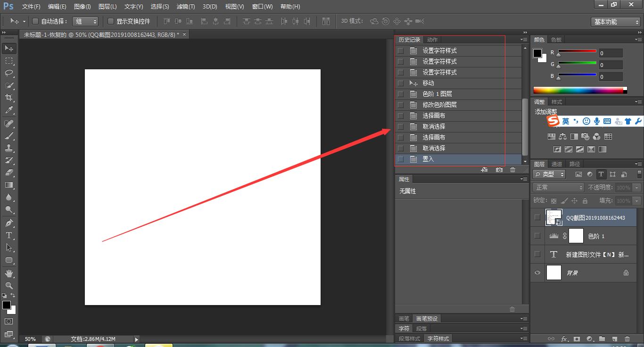Select the Zoom tool in toolbar
Viewport: 644px width, 347px height.
9,286
